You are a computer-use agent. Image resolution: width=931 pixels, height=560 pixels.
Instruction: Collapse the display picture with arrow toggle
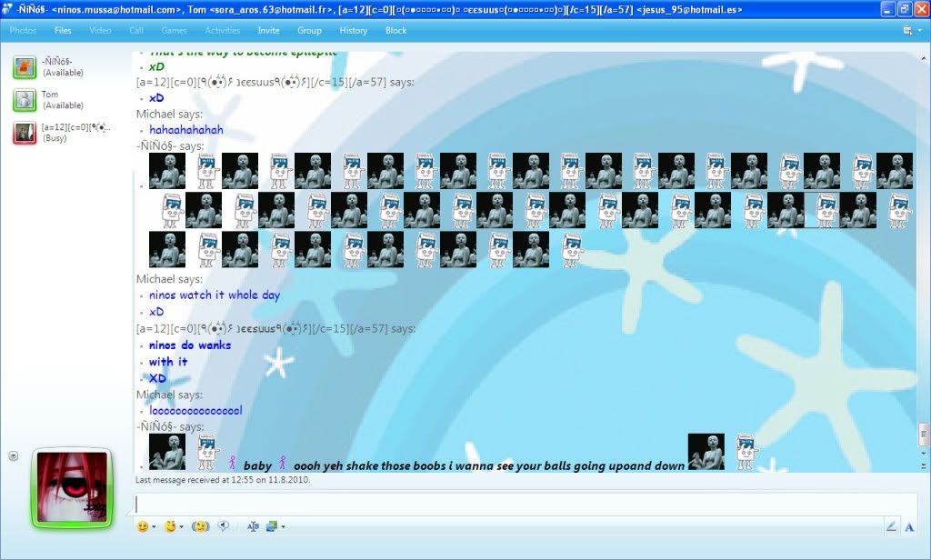[x=13, y=455]
